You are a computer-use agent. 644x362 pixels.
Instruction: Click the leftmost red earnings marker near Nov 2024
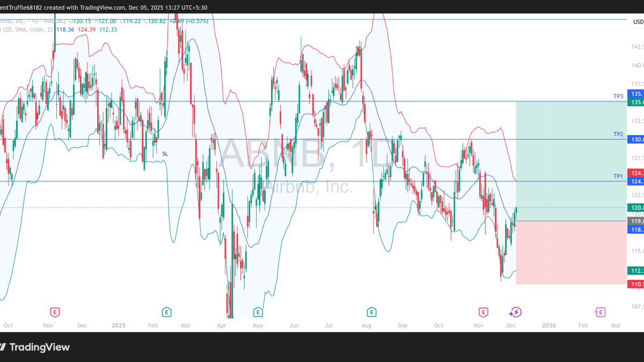(54, 312)
